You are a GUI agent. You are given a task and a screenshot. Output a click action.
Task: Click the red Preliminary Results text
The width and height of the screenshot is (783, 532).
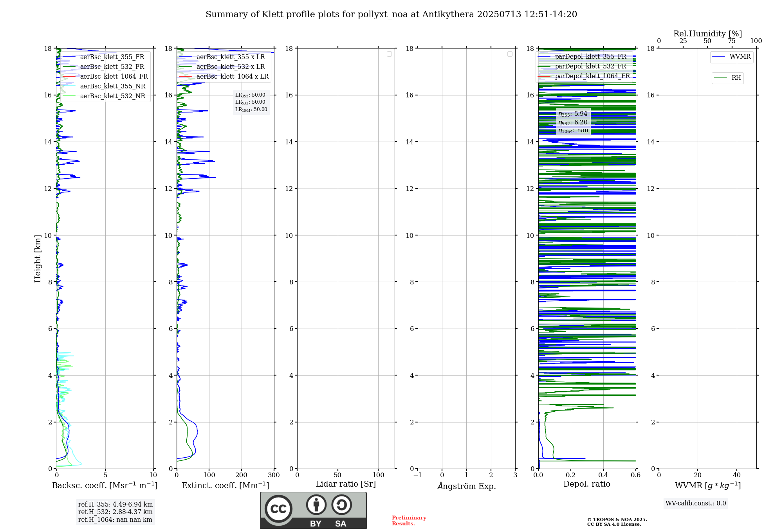[409, 521]
